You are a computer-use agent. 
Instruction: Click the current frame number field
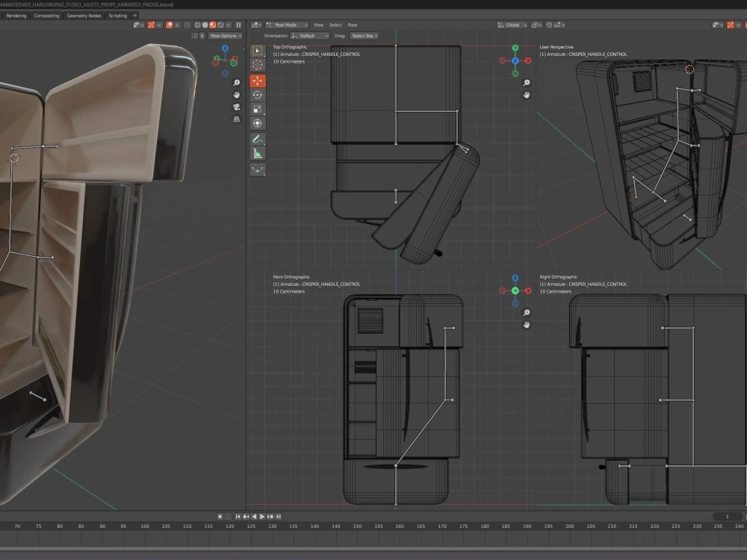(x=727, y=516)
